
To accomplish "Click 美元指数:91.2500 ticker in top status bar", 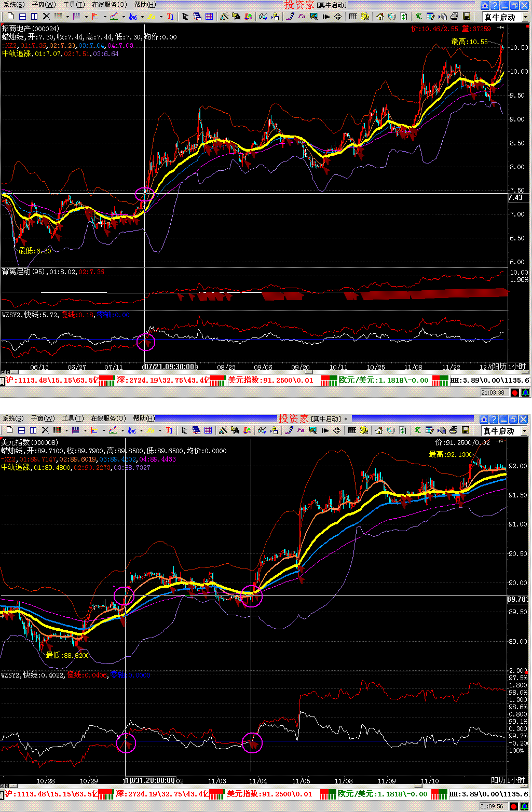I will click(271, 380).
